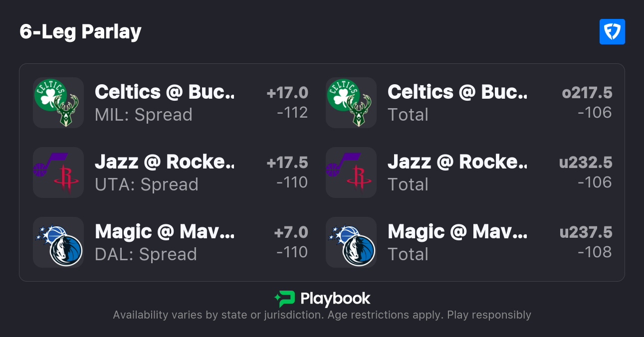Click the Playbook brand name text
This screenshot has width=644, height=337.
tap(335, 299)
